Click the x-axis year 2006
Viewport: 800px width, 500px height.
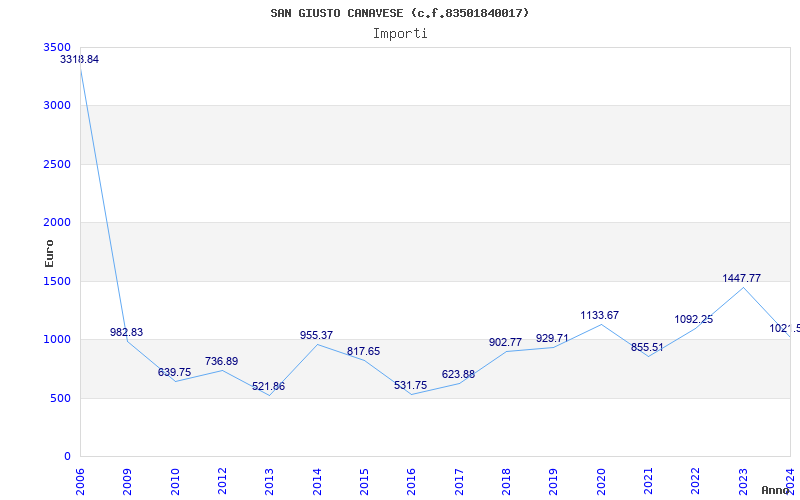(x=80, y=482)
